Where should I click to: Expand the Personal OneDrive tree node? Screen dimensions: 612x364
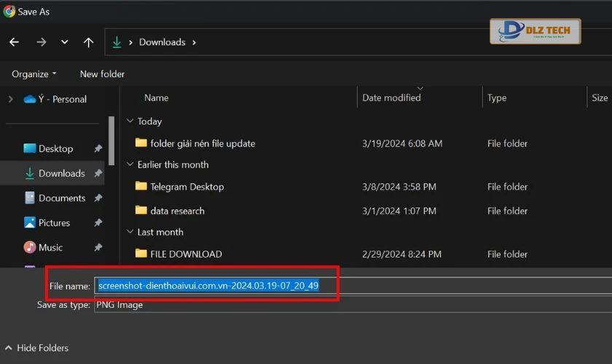[x=10, y=99]
